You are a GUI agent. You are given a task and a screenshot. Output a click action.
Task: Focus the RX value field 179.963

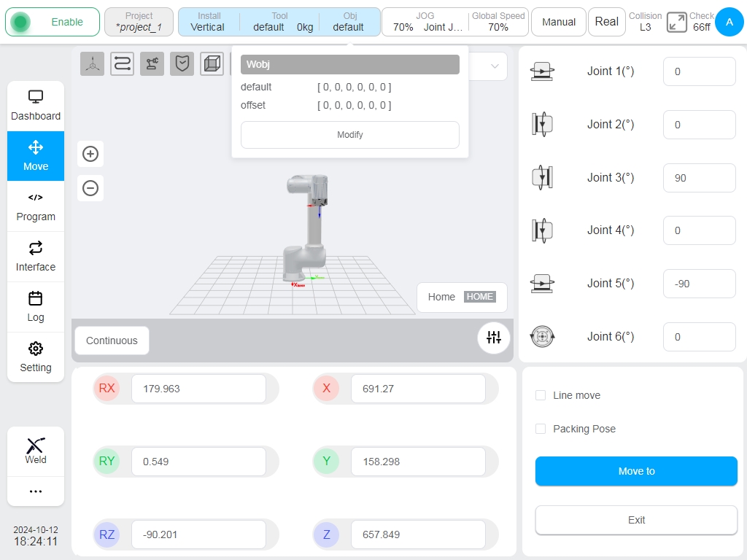tap(198, 389)
